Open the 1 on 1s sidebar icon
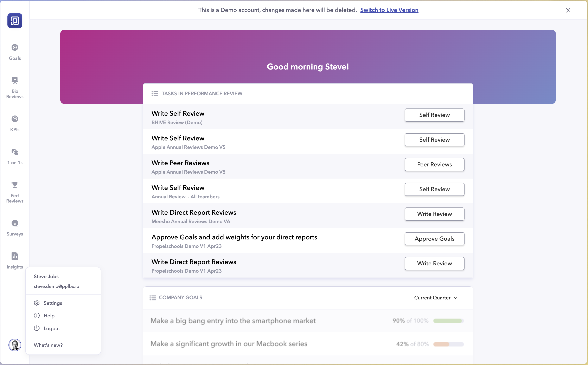 (15, 152)
